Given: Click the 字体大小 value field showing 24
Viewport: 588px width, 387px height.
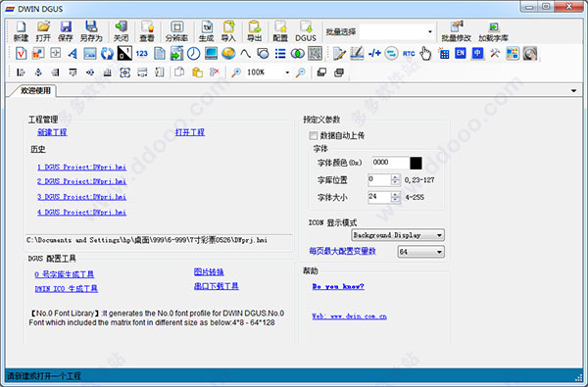Looking at the screenshot, I should click(x=379, y=197).
